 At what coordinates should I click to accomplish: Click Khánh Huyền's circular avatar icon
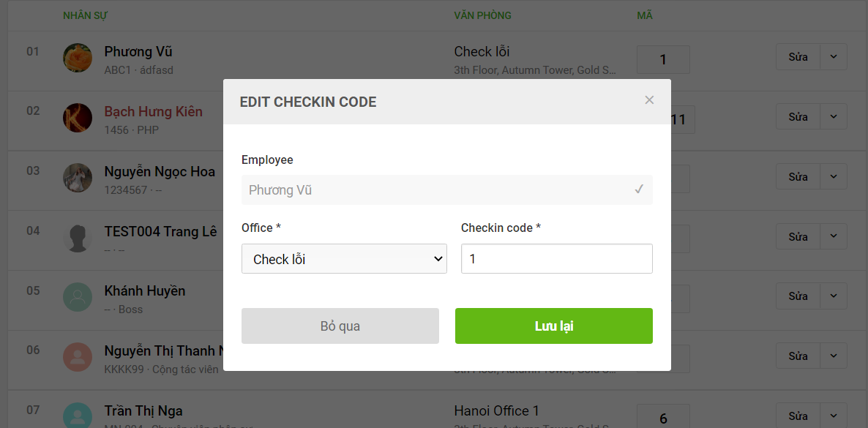[x=78, y=297]
